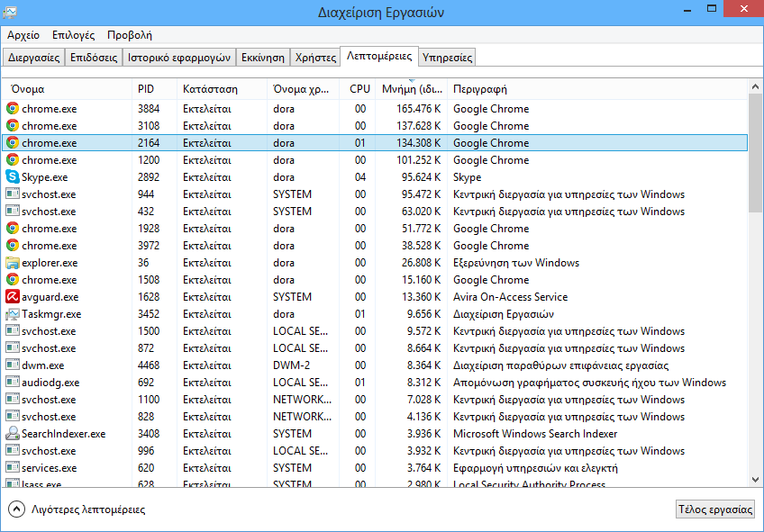The height and width of the screenshot is (532, 764).
Task: Select the explorer.exe process name
Action: point(50,263)
